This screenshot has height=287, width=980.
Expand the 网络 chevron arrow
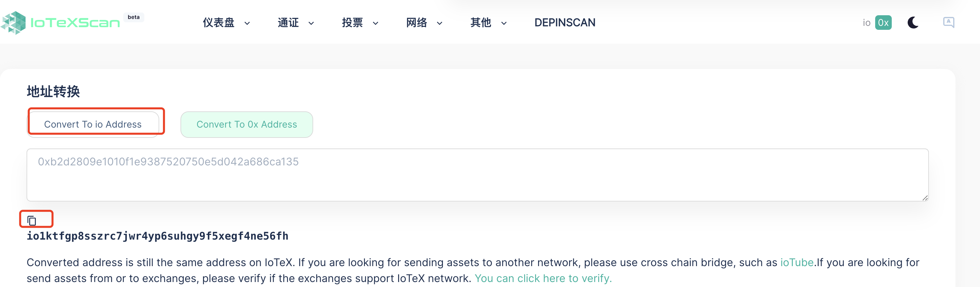439,23
